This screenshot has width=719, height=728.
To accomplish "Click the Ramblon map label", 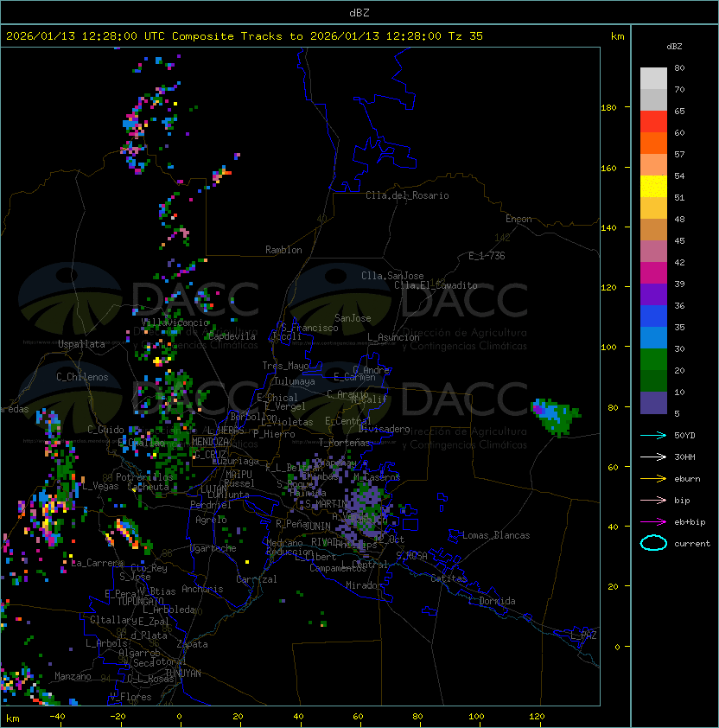I will click(x=283, y=250).
